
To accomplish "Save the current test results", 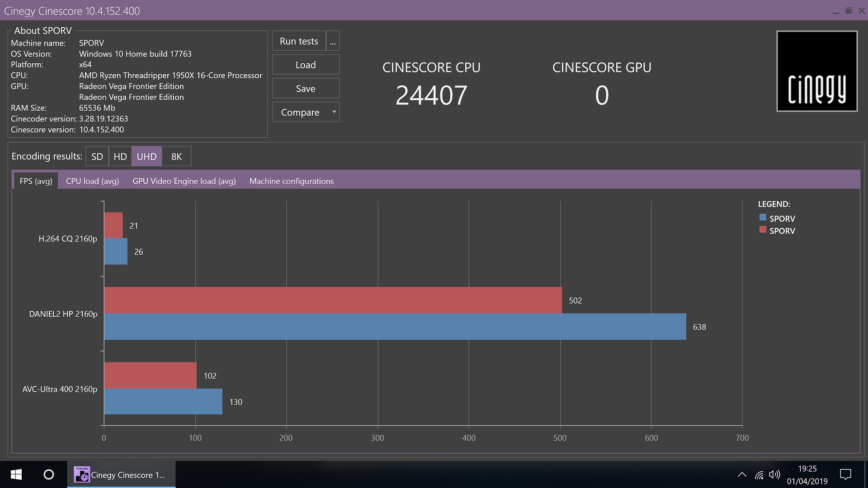I will pyautogui.click(x=306, y=89).
